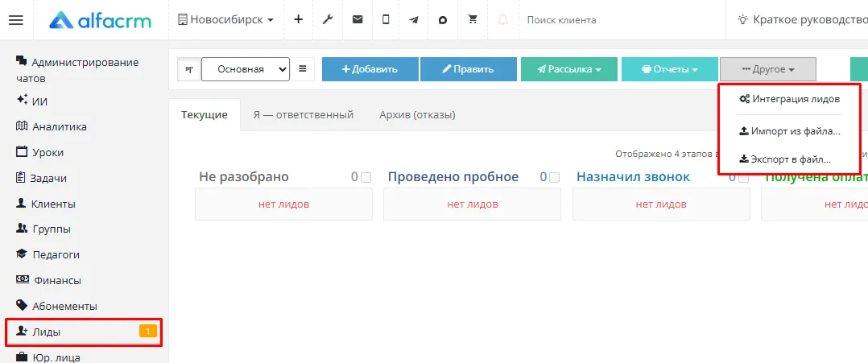Open the notifications bell icon
The width and height of the screenshot is (868, 363).
pyautogui.click(x=502, y=20)
